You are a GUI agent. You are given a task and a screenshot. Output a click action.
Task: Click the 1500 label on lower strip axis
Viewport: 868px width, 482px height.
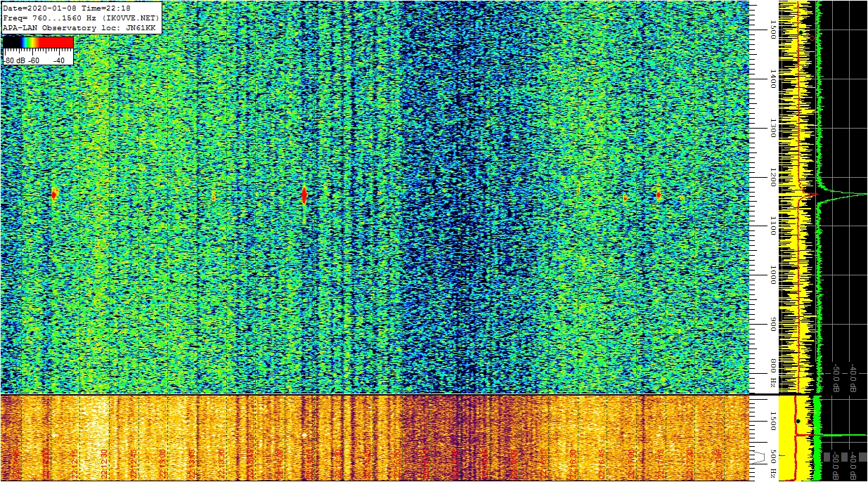773,420
